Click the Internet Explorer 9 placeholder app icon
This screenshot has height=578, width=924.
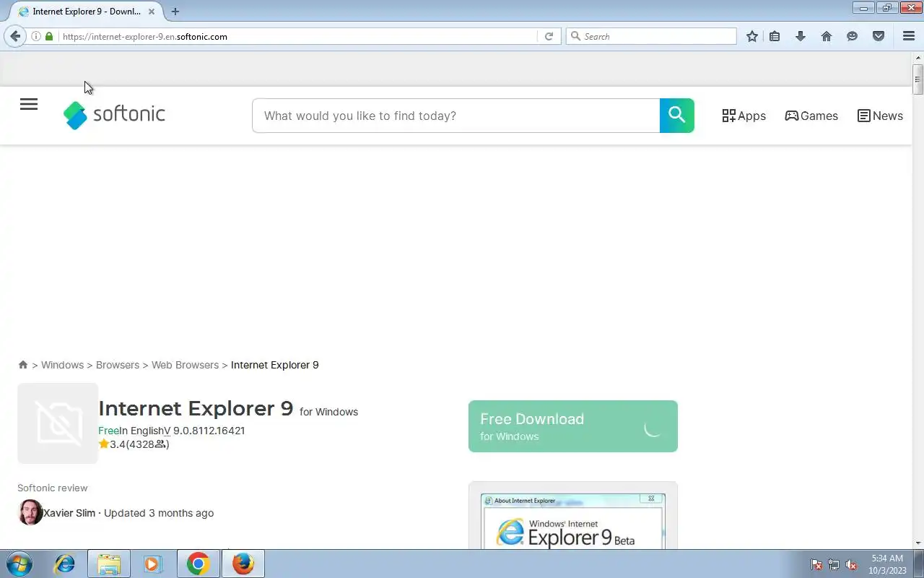[58, 423]
